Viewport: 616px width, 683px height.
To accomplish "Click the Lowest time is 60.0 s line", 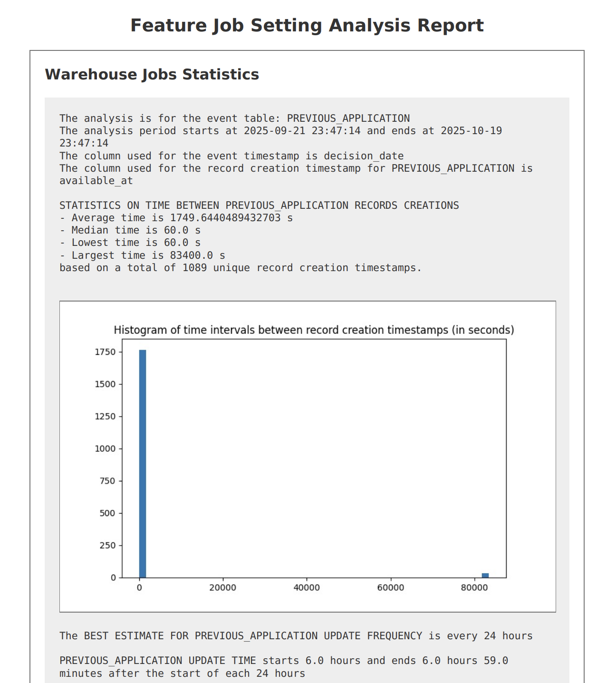I will point(130,243).
